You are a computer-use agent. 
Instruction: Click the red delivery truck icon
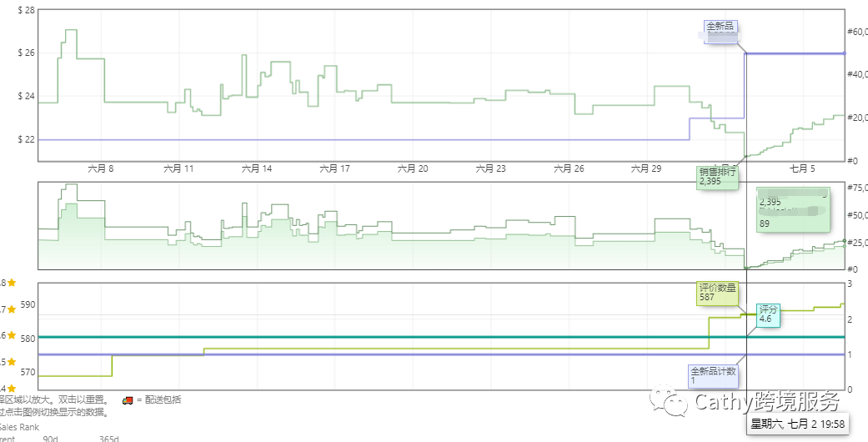point(128,400)
